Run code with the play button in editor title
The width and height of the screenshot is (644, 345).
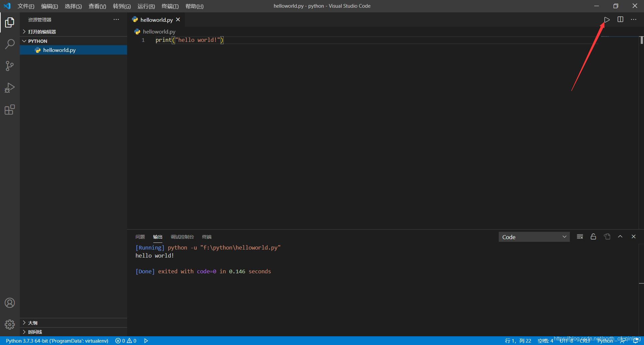(607, 20)
